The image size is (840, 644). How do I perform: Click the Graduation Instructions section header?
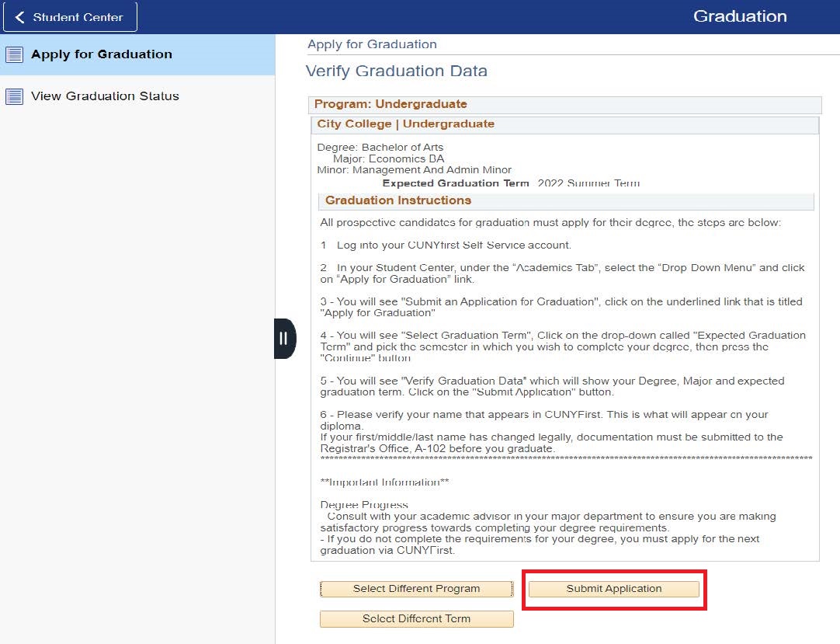point(397,200)
